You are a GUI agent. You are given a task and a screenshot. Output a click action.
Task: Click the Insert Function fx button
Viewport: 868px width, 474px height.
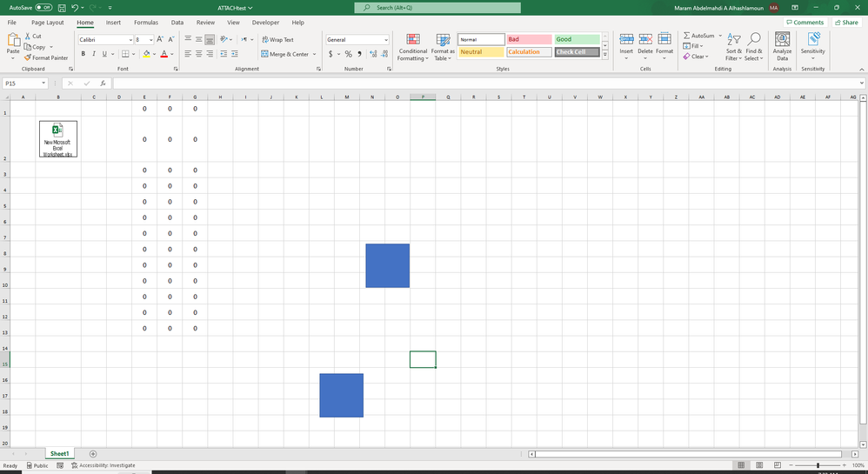coord(103,83)
